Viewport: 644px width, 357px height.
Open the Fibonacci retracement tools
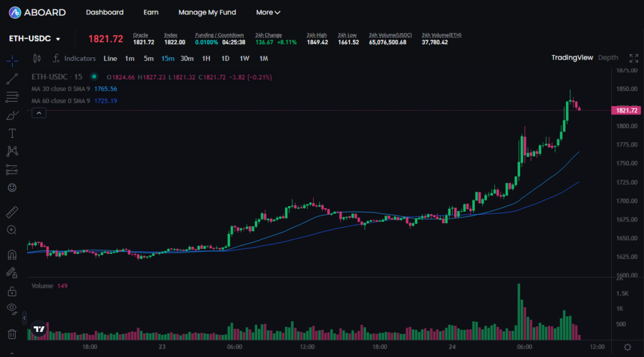pyautogui.click(x=12, y=97)
